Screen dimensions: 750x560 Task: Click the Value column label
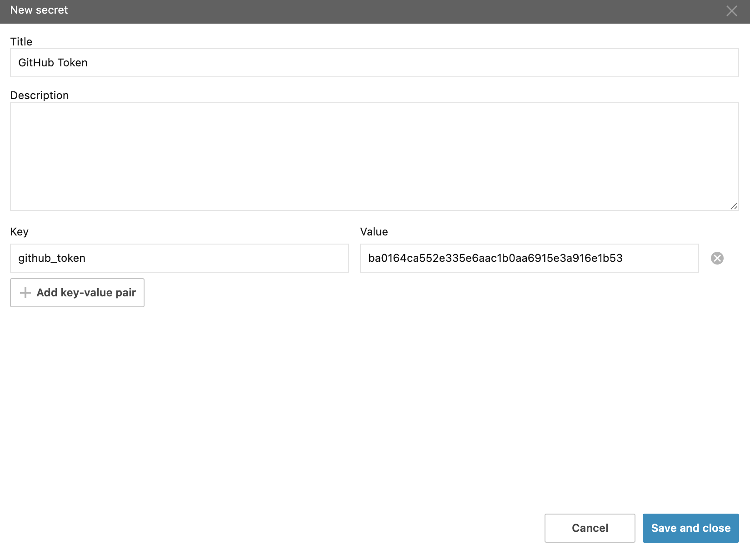tap(374, 232)
